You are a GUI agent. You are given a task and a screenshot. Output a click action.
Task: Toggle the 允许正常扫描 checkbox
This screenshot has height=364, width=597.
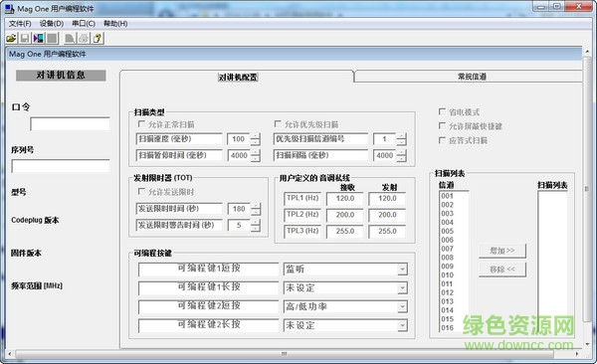coord(141,124)
